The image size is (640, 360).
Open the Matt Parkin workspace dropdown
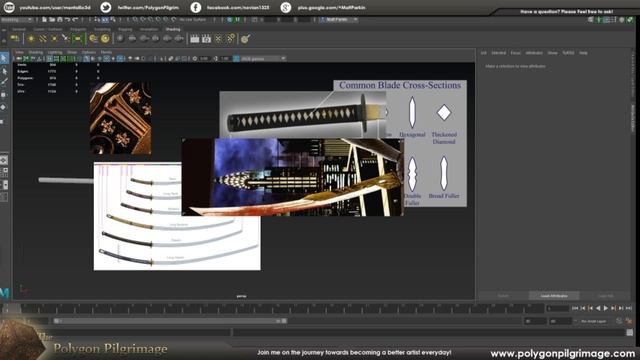(x=339, y=20)
